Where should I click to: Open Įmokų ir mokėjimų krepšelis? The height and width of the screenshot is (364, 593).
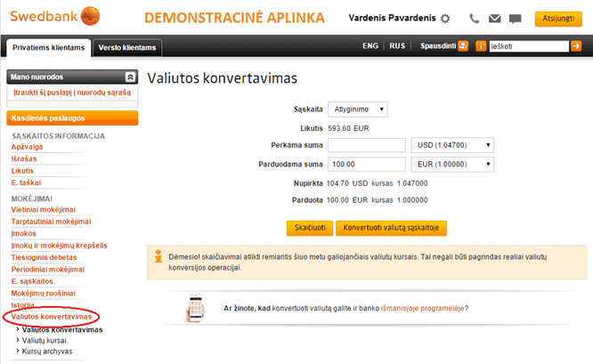coord(59,246)
